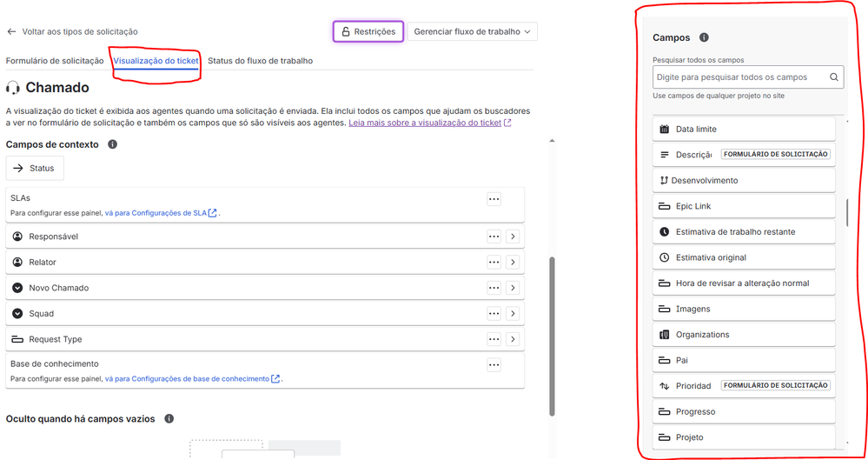Click the Descrição lines icon
This screenshot has height=460, width=868.
tap(665, 155)
